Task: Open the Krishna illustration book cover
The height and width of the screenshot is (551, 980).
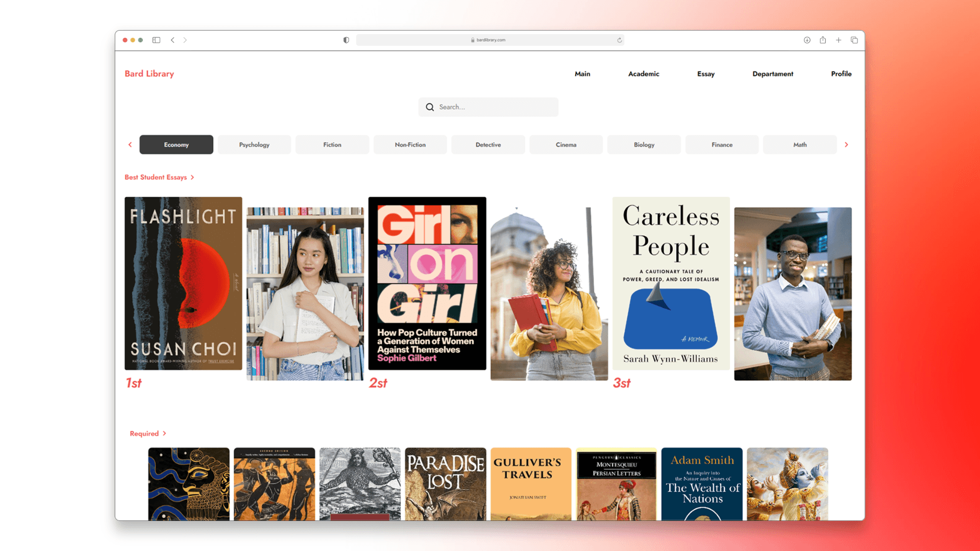Action: (788, 484)
